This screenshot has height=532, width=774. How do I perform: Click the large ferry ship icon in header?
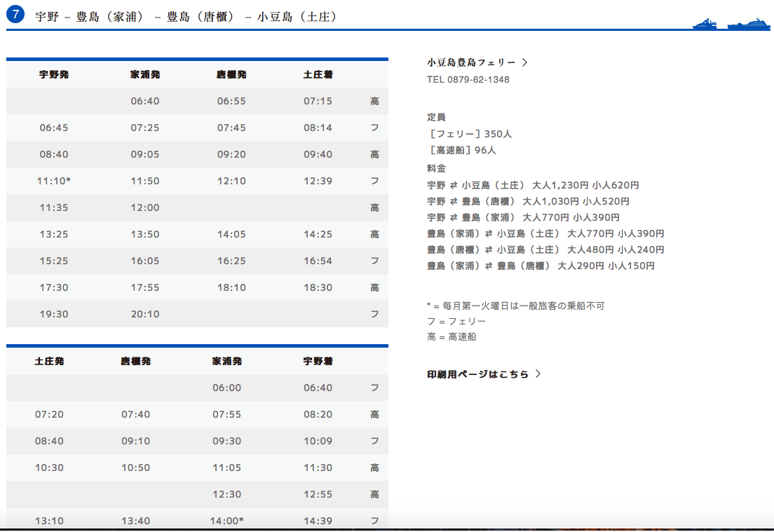[x=749, y=23]
